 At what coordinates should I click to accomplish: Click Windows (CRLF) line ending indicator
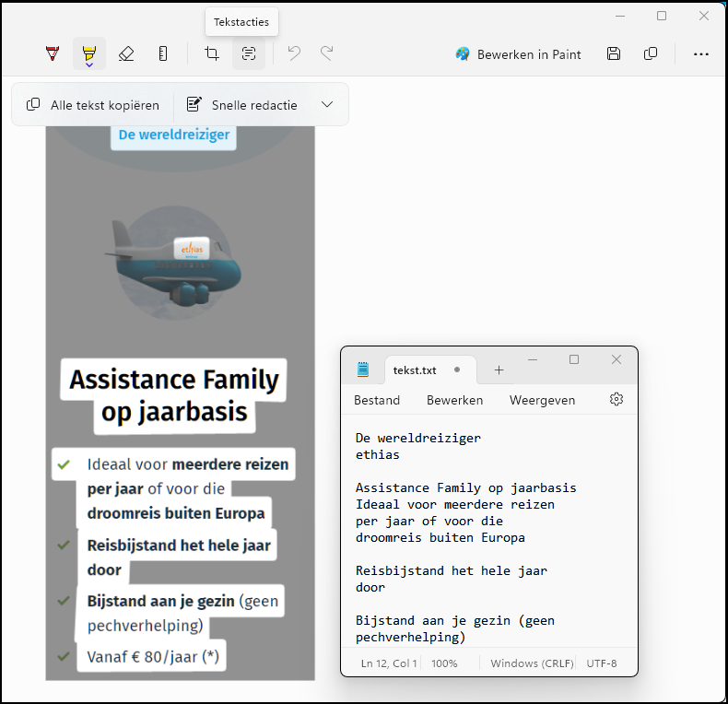coord(532,663)
